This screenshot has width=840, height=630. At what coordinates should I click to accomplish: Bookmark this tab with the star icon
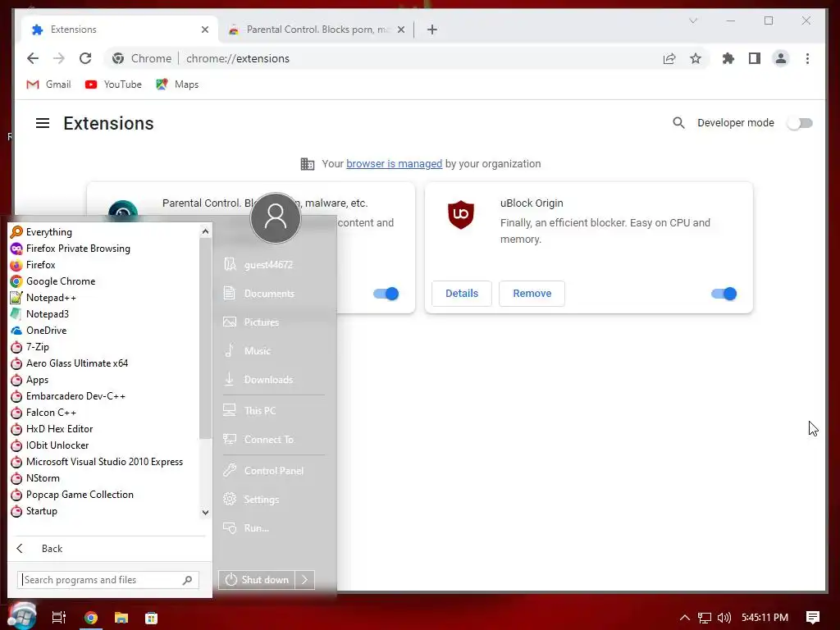click(x=696, y=58)
